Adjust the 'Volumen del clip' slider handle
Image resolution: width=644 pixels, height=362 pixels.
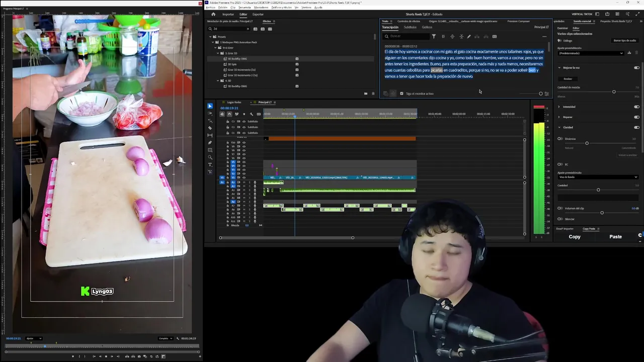(x=602, y=213)
